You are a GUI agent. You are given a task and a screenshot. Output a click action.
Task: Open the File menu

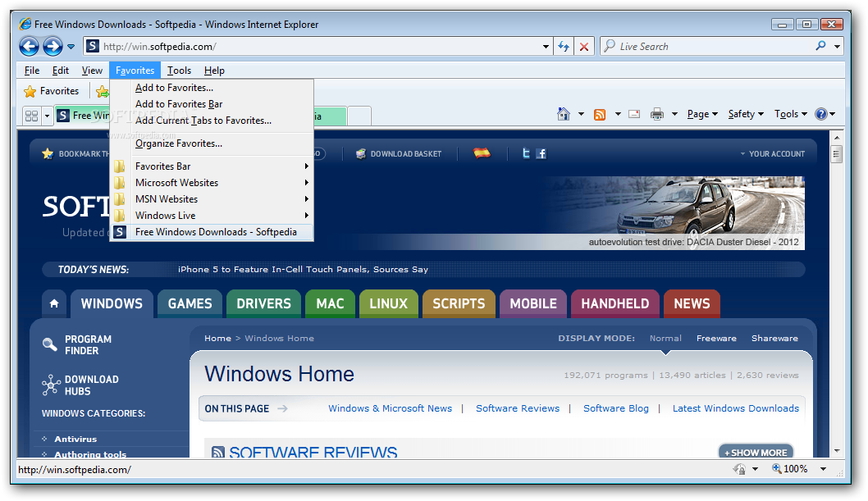[31, 71]
